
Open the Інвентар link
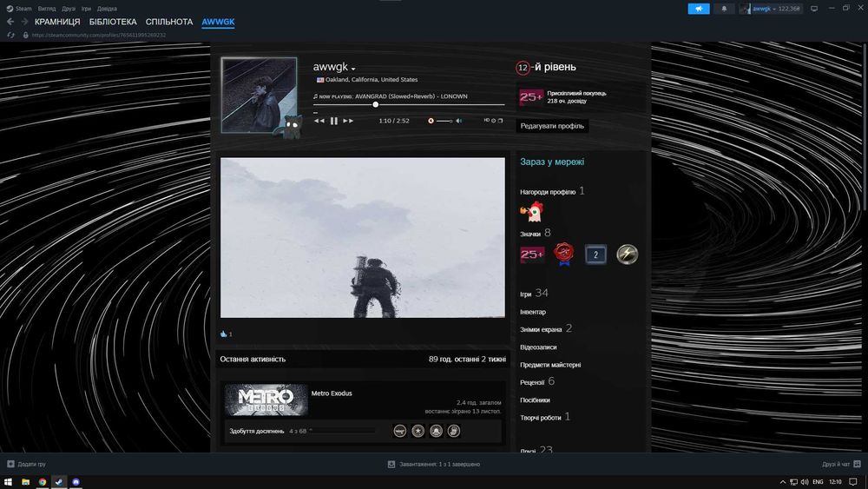pyautogui.click(x=533, y=312)
